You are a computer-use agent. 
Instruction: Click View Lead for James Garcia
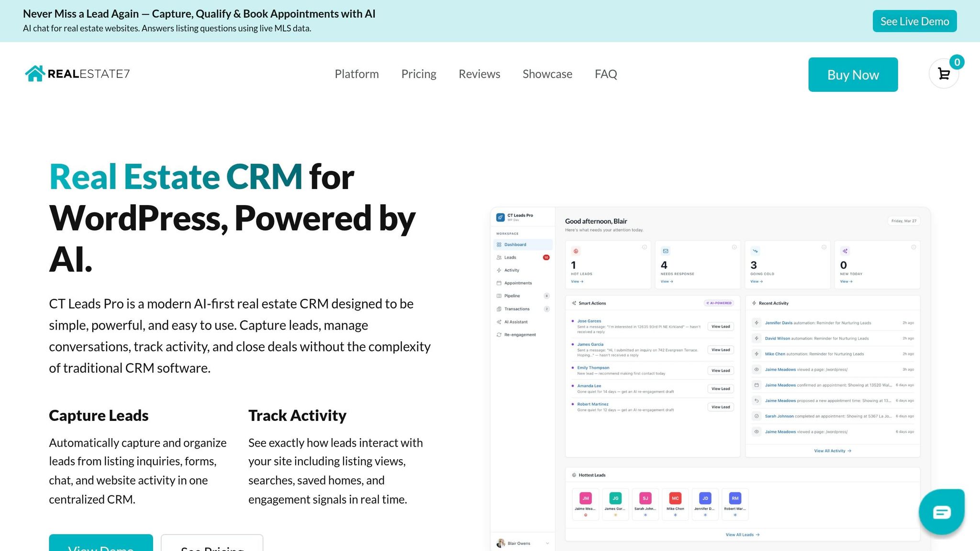pyautogui.click(x=721, y=350)
